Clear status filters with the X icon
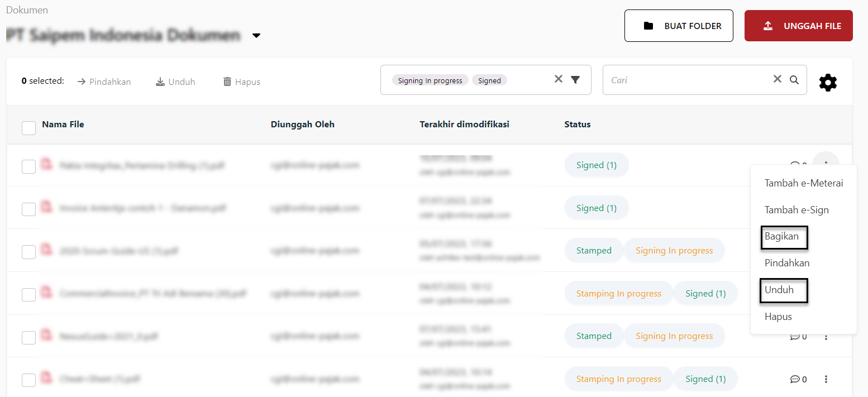Screen dimensions: 868x397 (558, 79)
